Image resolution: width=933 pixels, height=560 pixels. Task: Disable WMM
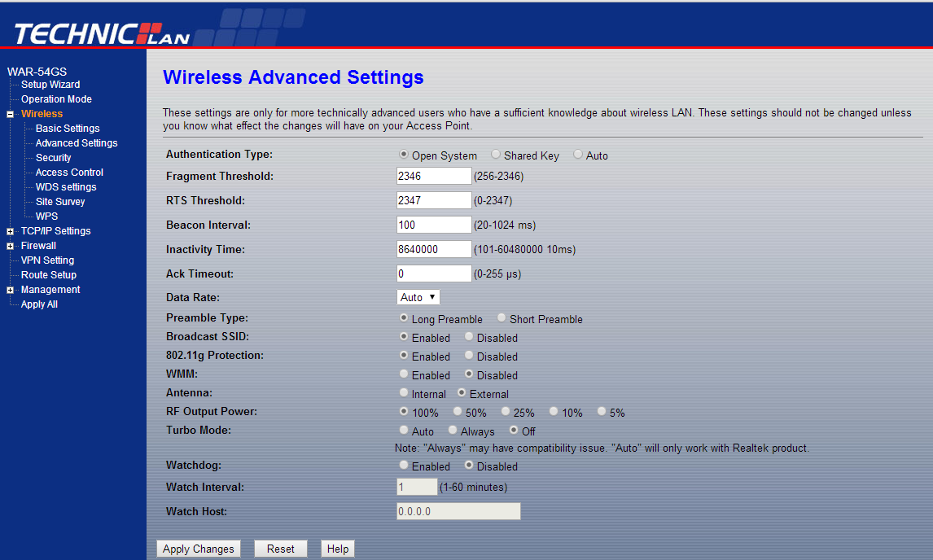click(x=469, y=374)
